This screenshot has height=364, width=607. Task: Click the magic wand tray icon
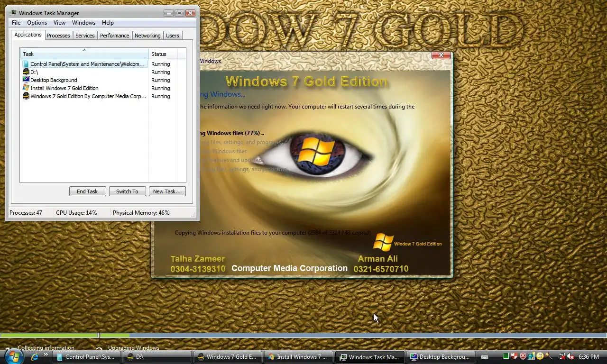tap(549, 356)
